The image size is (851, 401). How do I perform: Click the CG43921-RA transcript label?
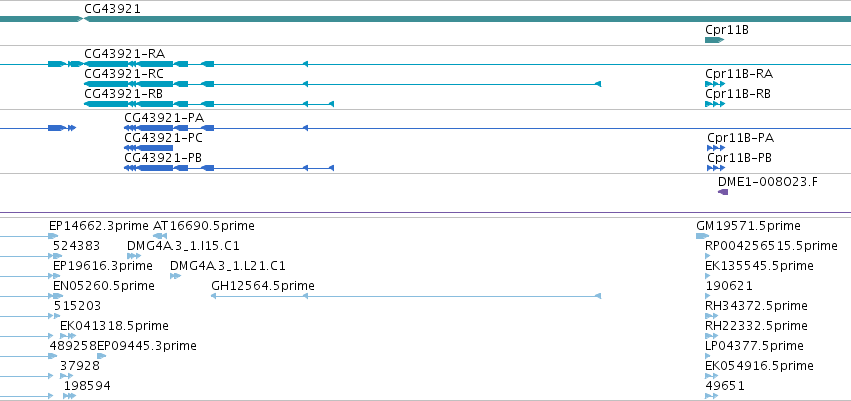(124, 53)
